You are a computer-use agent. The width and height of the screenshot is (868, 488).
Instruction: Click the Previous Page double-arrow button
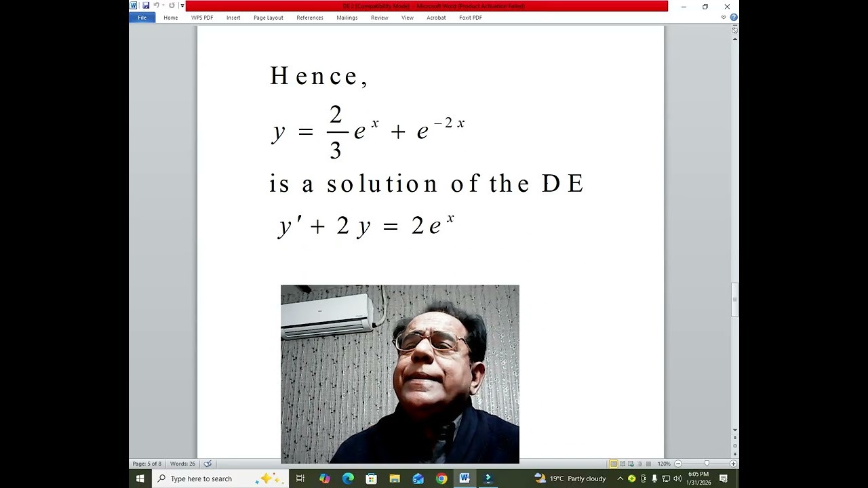click(x=734, y=439)
